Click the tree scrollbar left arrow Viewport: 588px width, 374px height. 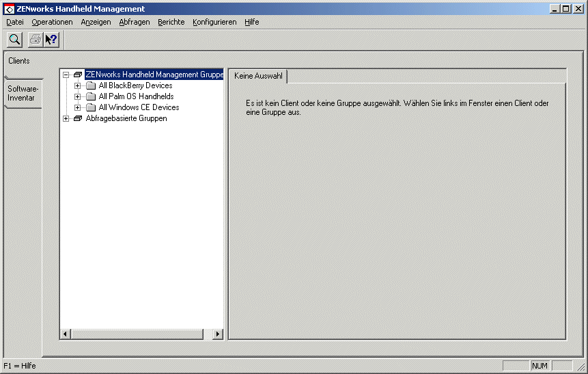coord(66,334)
